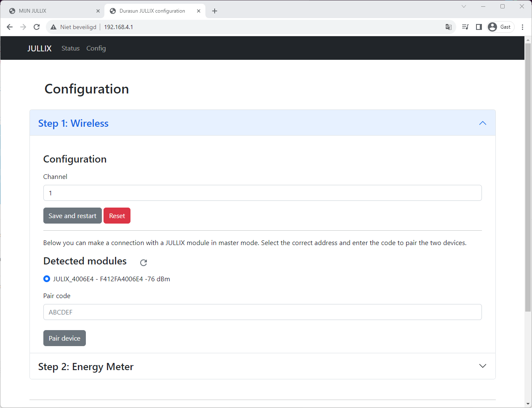Focus the Channel input field
532x408 pixels.
click(263, 193)
